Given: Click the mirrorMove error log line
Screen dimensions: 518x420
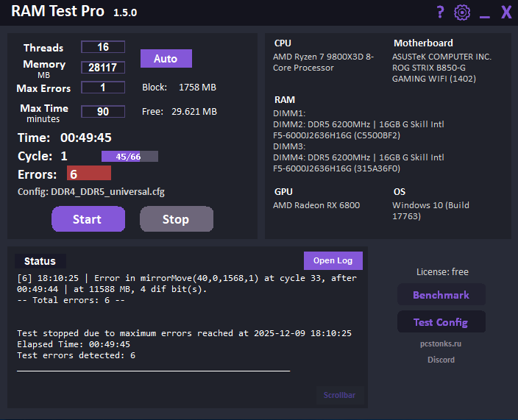Looking at the screenshot, I should click(187, 283).
